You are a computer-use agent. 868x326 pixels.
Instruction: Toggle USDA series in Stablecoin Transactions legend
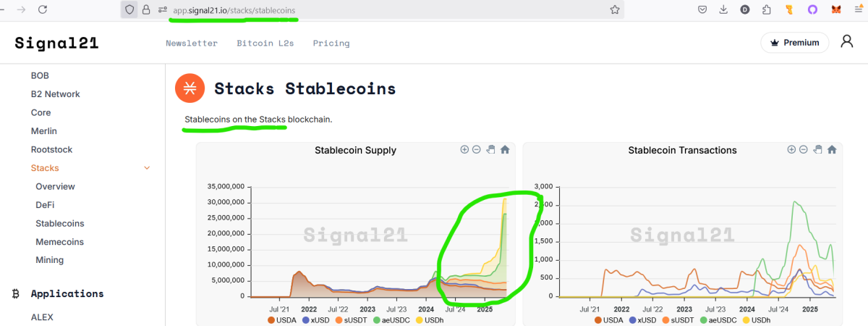pos(608,319)
